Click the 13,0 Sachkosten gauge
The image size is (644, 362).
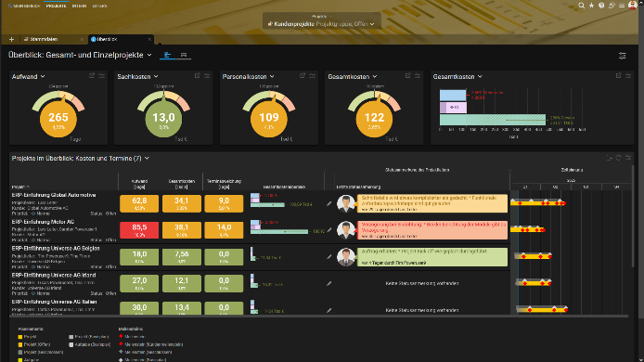coord(163,119)
